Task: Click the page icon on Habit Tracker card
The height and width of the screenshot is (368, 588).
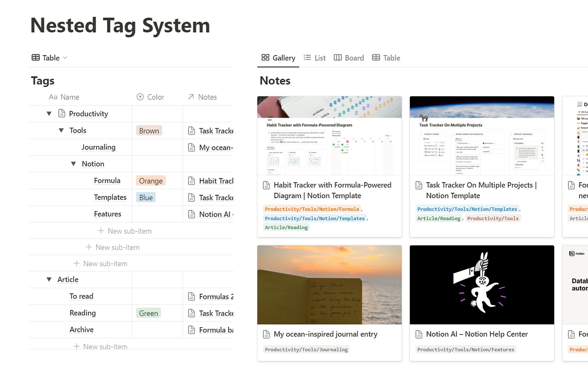Action: click(x=266, y=185)
